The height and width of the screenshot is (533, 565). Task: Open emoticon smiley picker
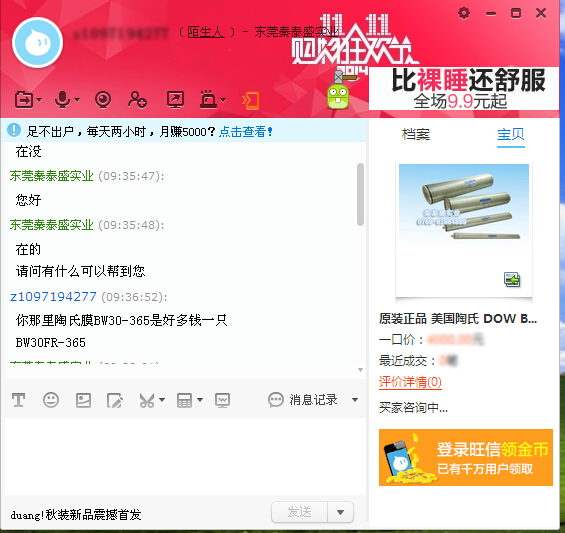[x=51, y=400]
